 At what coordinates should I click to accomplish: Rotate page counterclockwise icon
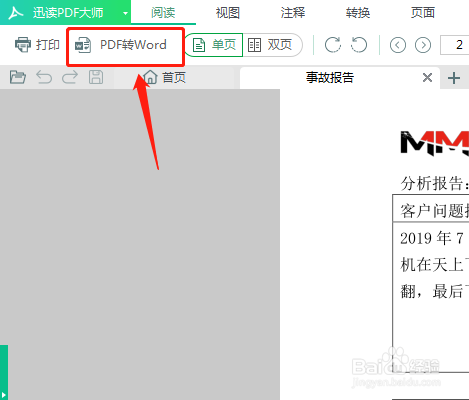point(359,45)
